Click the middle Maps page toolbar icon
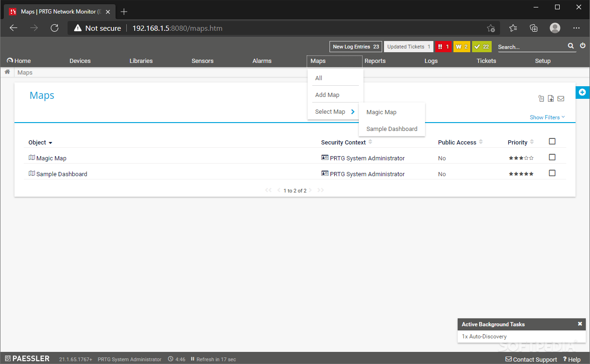 click(551, 98)
